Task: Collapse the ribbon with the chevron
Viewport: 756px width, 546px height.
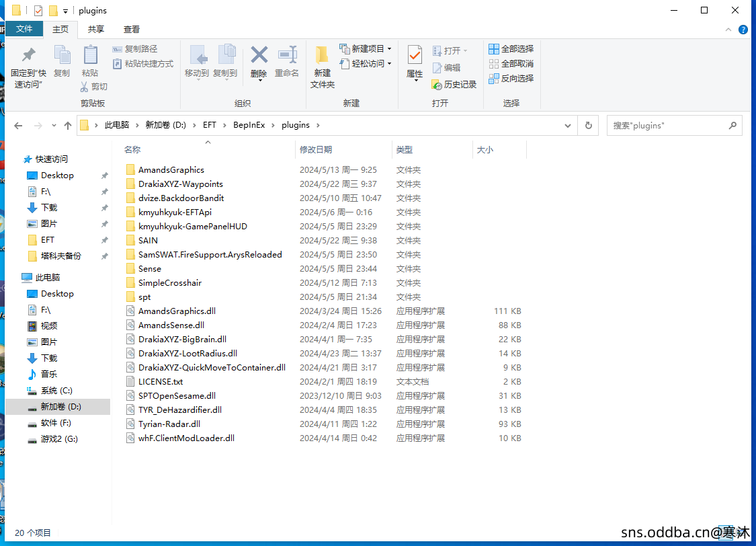Action: pyautogui.click(x=728, y=30)
